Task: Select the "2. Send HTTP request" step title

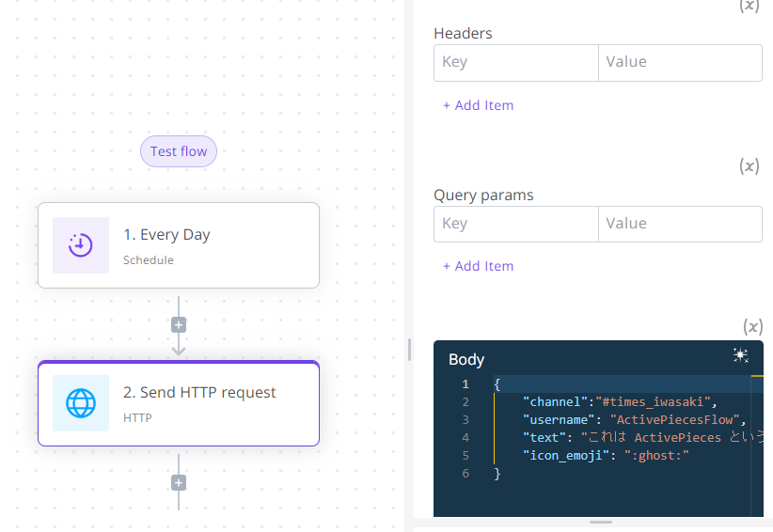Action: [199, 393]
